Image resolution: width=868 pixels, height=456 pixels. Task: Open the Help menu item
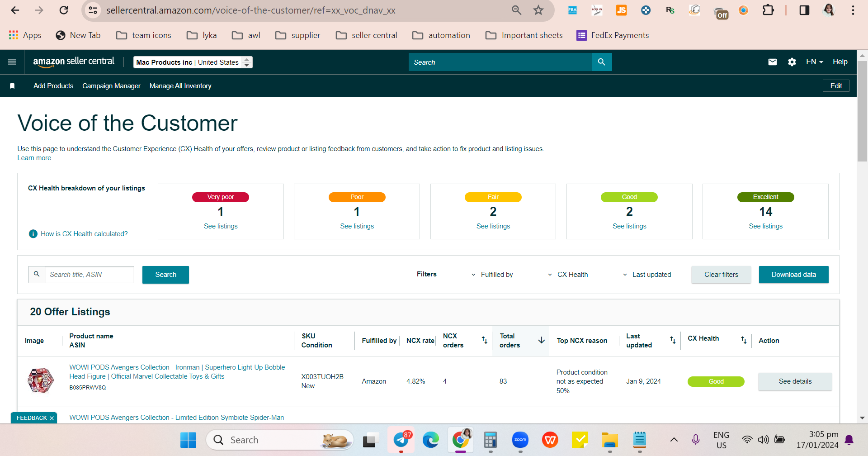(x=840, y=62)
